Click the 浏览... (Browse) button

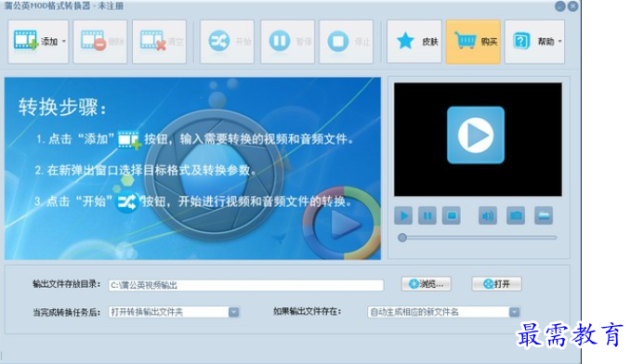(x=427, y=284)
